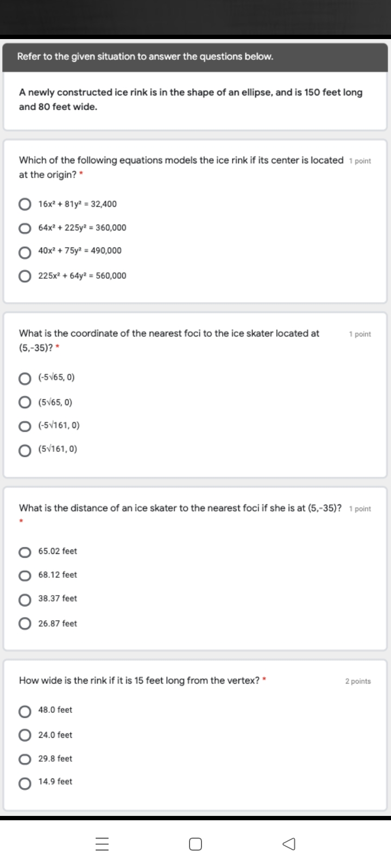The height and width of the screenshot is (868, 391).
Task: Choose the (-5√65, 0) foci option
Action: tap(25, 378)
